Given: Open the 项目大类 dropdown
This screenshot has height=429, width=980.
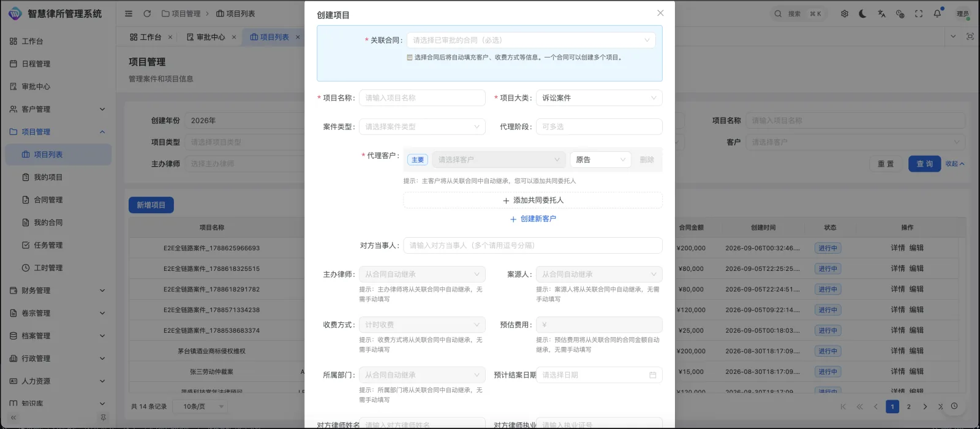Looking at the screenshot, I should [x=599, y=98].
